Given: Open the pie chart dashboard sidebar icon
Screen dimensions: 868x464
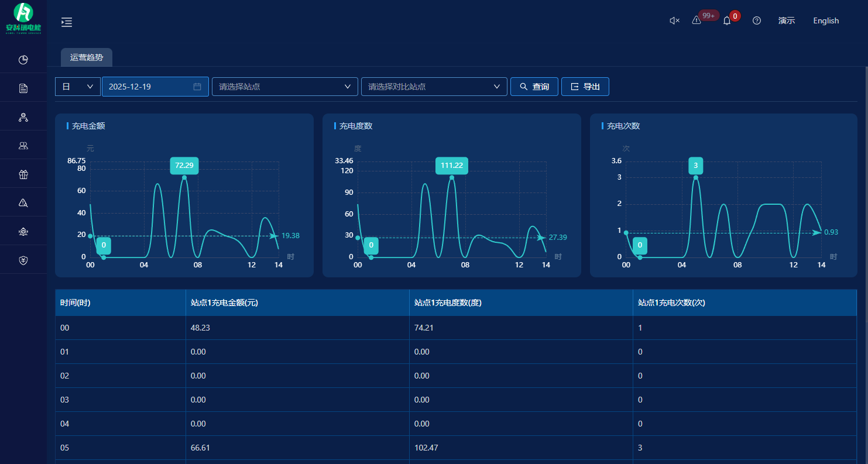Looking at the screenshot, I should pyautogui.click(x=23, y=60).
